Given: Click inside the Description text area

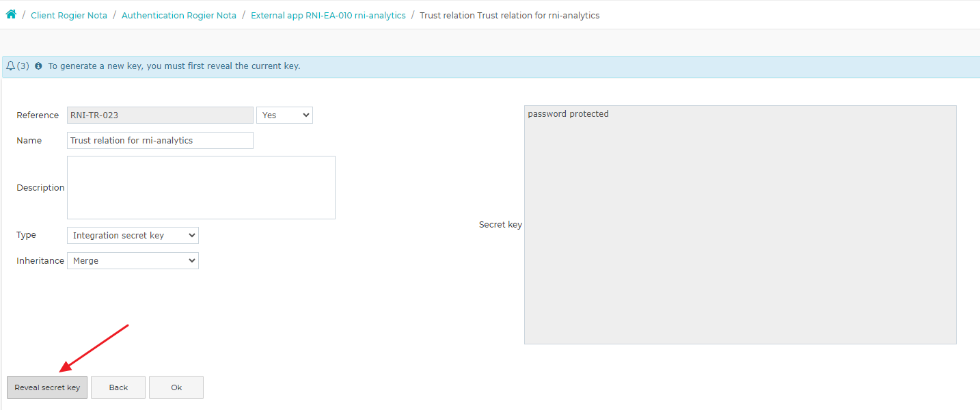Looking at the screenshot, I should click(x=201, y=187).
